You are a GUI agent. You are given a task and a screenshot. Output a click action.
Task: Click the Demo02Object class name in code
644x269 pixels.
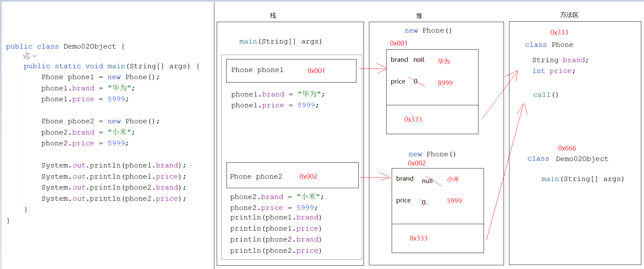[90, 47]
